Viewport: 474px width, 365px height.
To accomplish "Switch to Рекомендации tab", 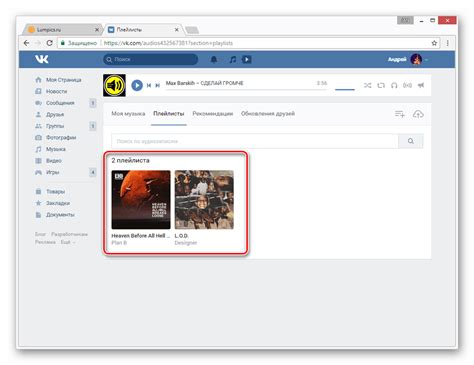I will pos(213,114).
